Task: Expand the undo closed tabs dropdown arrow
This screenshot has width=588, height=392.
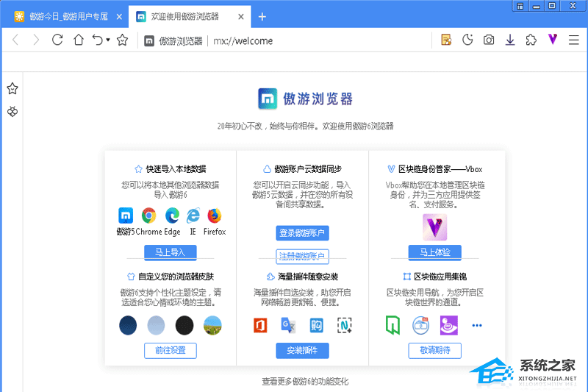Action: [x=108, y=40]
